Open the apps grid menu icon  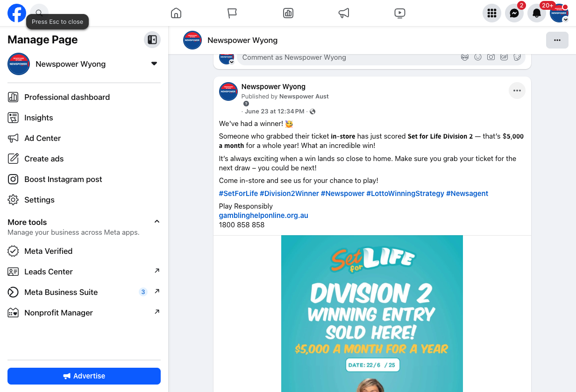pos(492,13)
